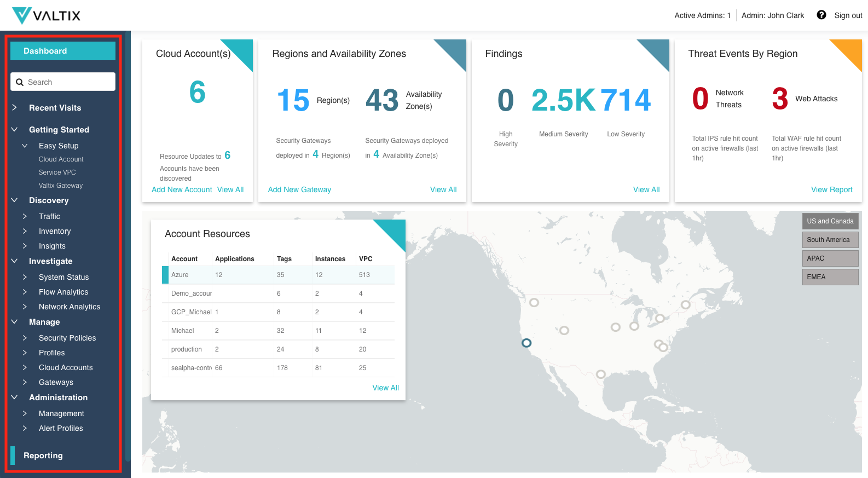Open Valtix Gateway under Easy Setup
This screenshot has width=868, height=478.
click(61, 186)
